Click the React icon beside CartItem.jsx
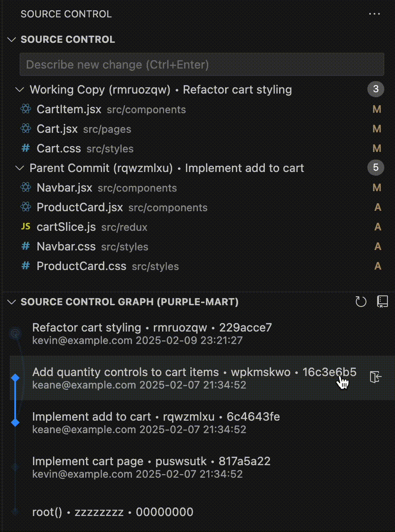395x532 pixels. (26, 109)
